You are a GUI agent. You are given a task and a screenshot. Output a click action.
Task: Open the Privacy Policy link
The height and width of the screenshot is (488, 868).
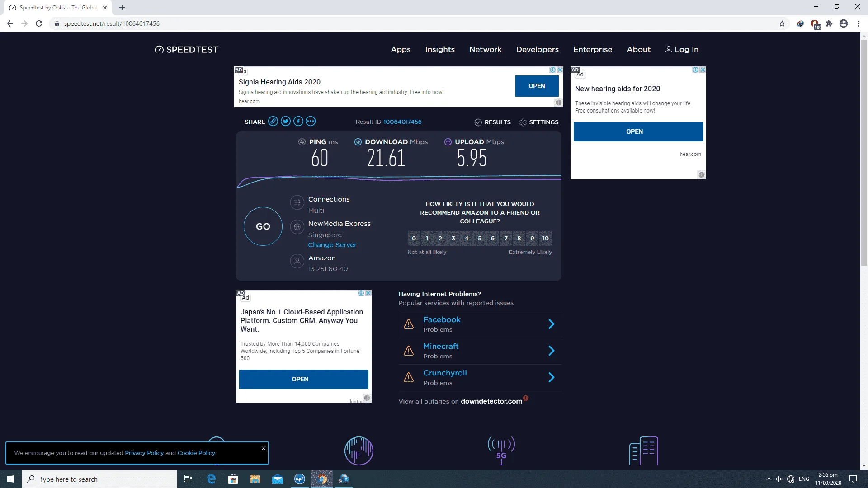[144, 453]
